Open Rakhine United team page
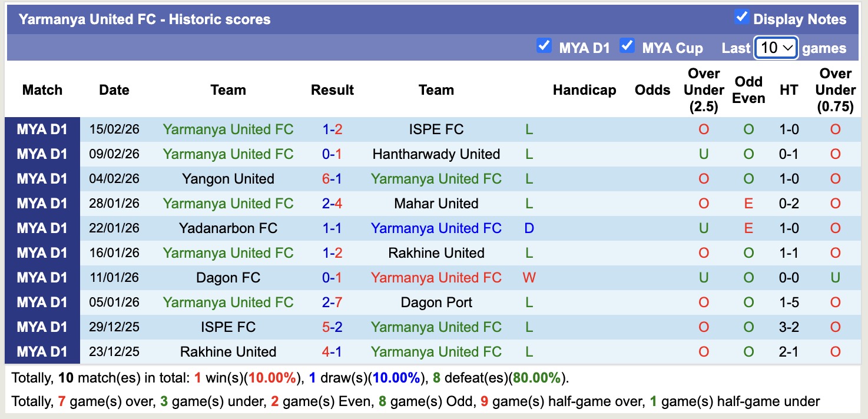Screen dimensions: 868x419 [x=436, y=252]
